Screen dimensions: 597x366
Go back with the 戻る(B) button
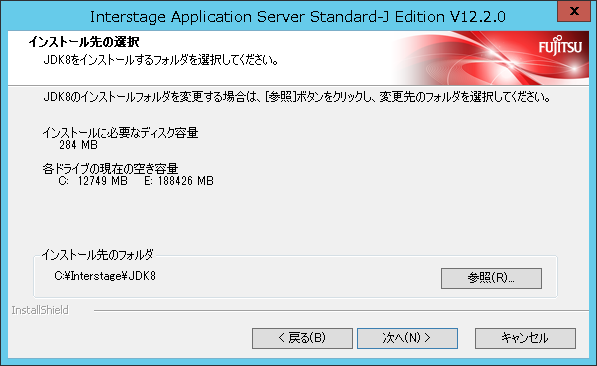tap(302, 338)
